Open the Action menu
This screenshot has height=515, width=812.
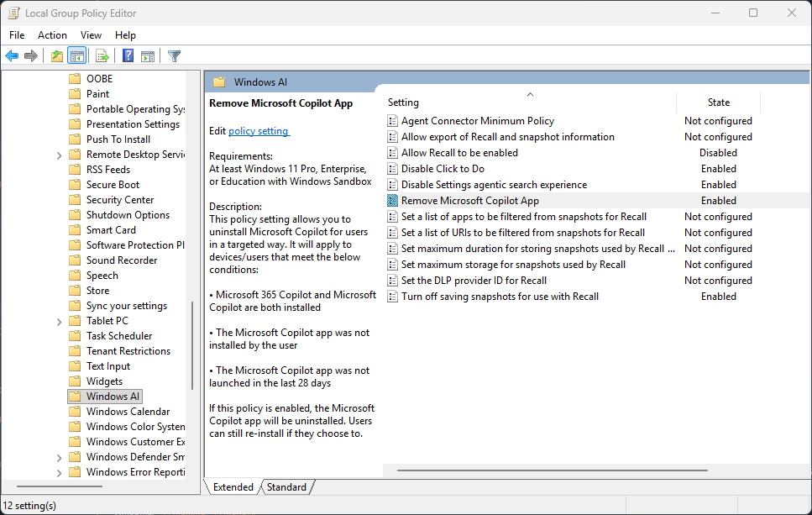52,35
